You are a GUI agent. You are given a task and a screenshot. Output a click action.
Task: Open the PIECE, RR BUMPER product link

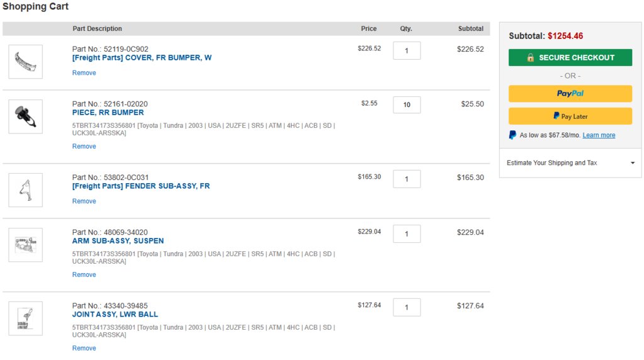tap(108, 113)
